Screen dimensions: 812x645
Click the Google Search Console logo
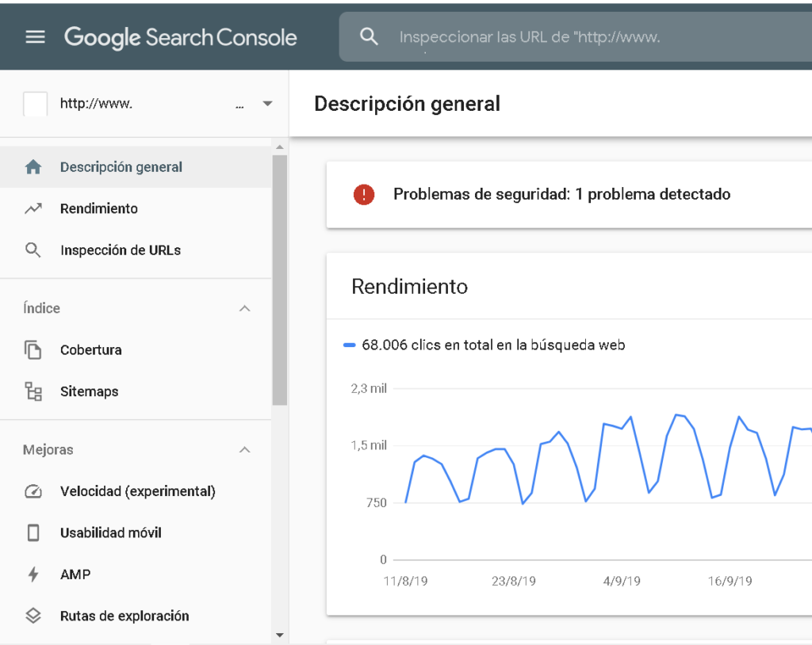coord(180,37)
